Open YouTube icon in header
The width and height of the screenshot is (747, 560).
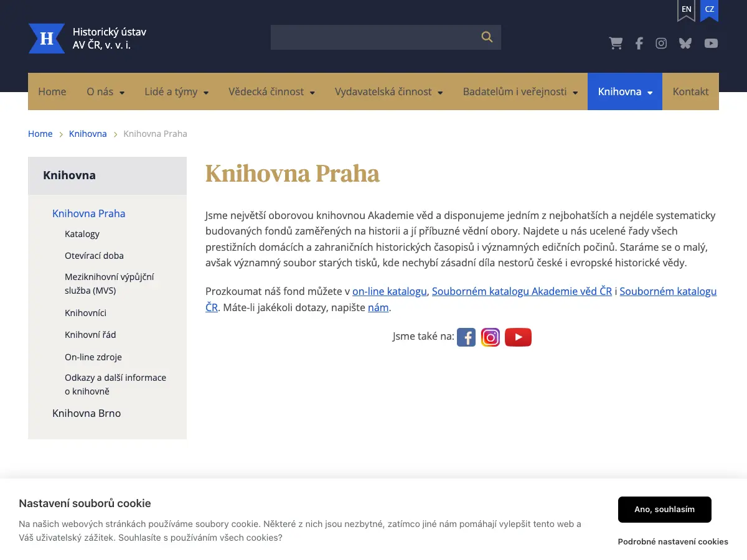coord(711,43)
